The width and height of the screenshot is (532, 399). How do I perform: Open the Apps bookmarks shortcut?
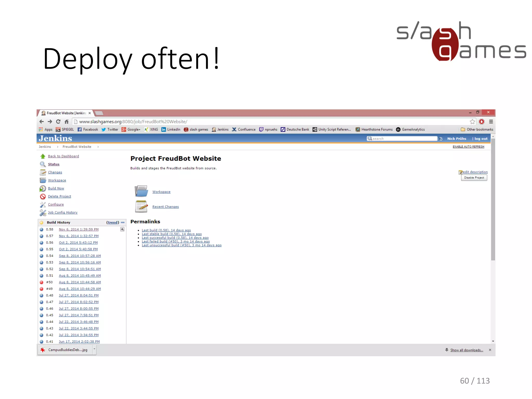point(45,129)
